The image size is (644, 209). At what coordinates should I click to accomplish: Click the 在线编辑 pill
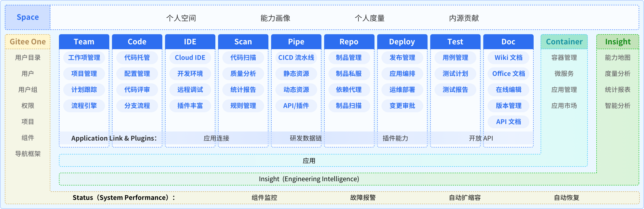click(508, 90)
